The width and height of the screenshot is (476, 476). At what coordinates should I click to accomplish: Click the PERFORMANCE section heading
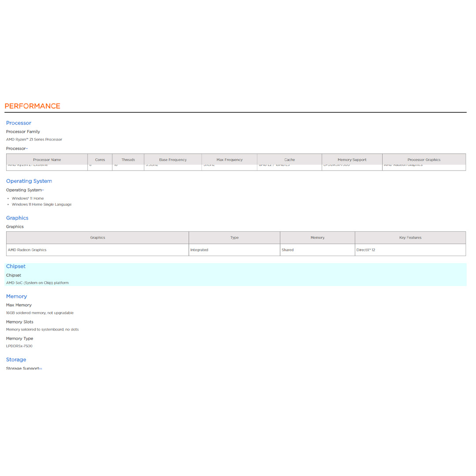pos(33,106)
